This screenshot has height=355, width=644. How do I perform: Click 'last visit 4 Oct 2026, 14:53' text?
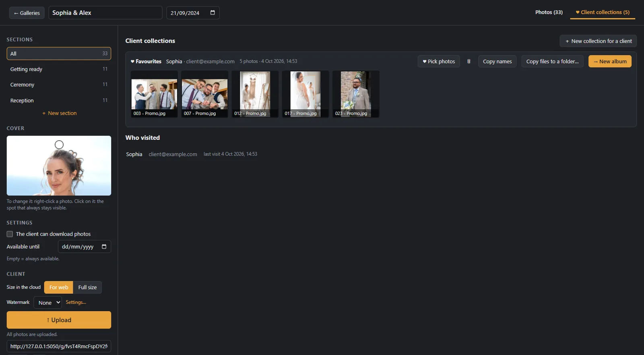click(x=230, y=154)
